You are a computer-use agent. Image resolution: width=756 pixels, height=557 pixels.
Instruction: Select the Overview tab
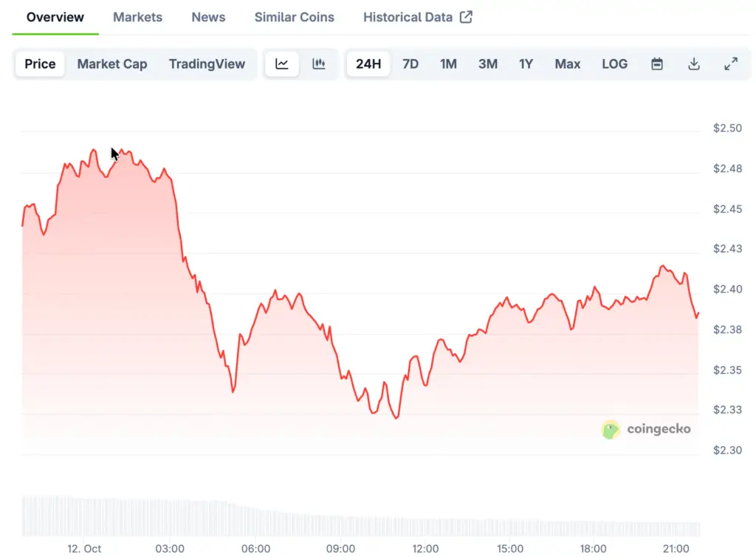pos(55,17)
